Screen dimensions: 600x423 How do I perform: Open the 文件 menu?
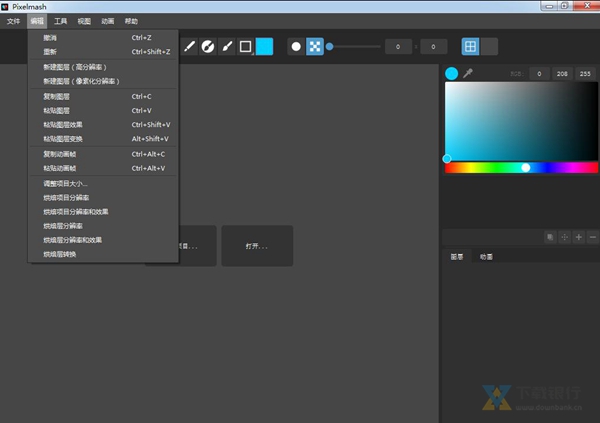click(14, 21)
